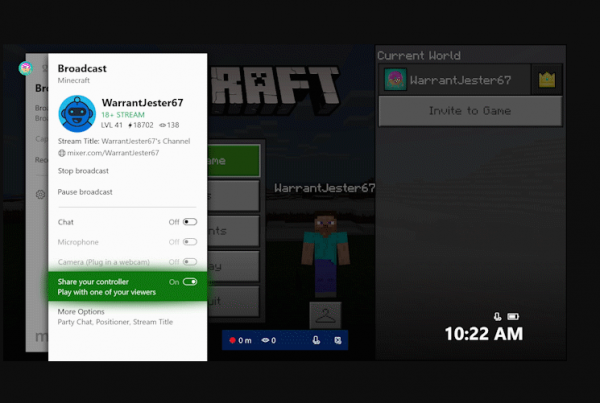The width and height of the screenshot is (600, 403).
Task: Click the settings gear icon in the guide
Action: pyautogui.click(x=41, y=194)
